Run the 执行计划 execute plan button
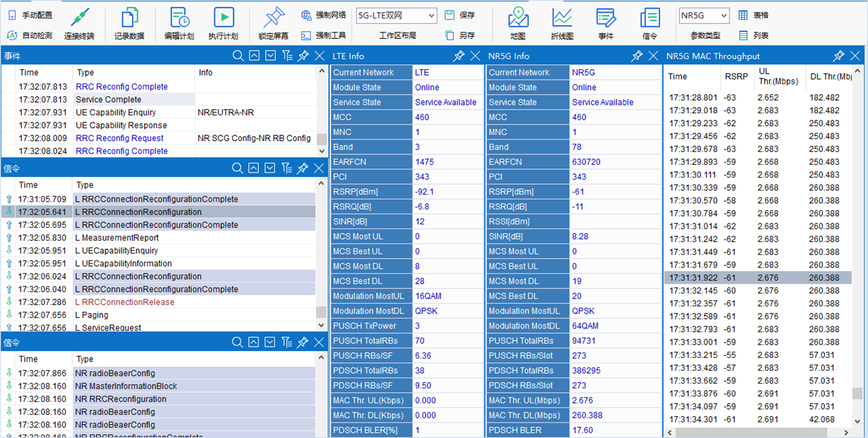The width and height of the screenshot is (868, 438). 223,18
